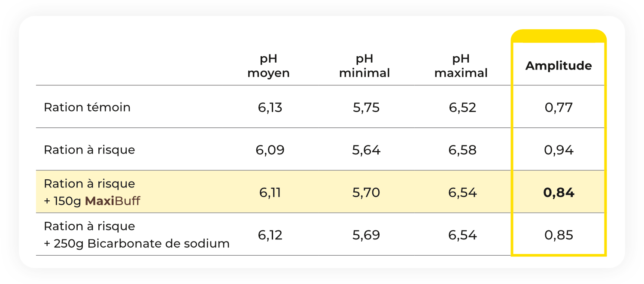Click the "pH maximal" column header
644x284 pixels.
tap(461, 66)
